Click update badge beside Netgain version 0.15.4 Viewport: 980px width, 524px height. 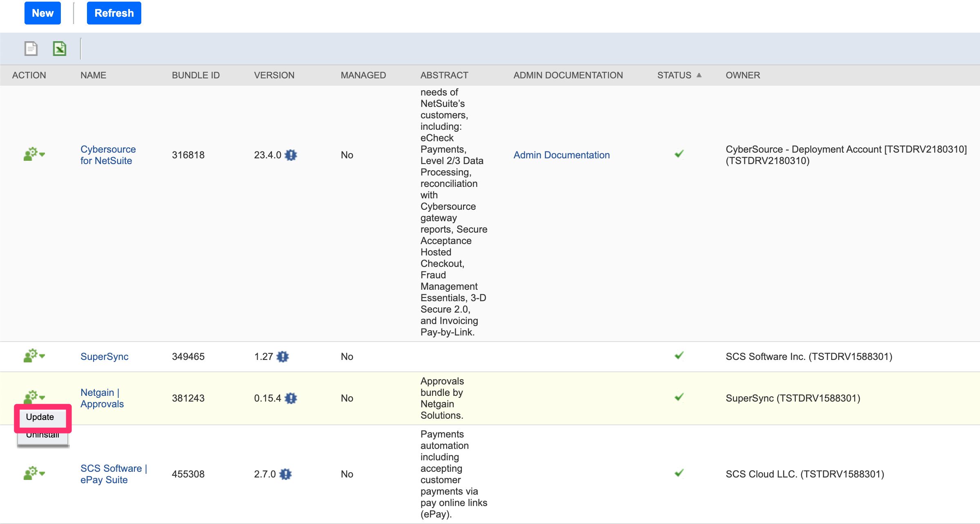coord(291,398)
